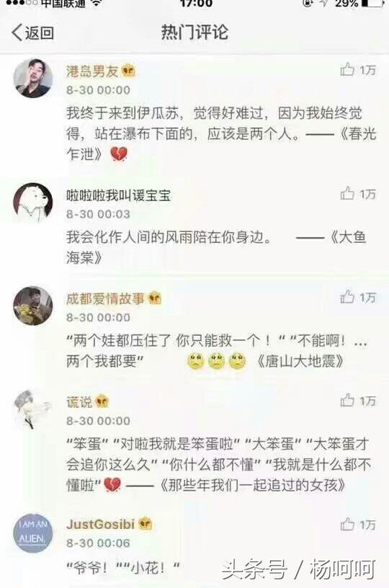Tap the comment quoting 《大鱼海棠》

[216, 247]
